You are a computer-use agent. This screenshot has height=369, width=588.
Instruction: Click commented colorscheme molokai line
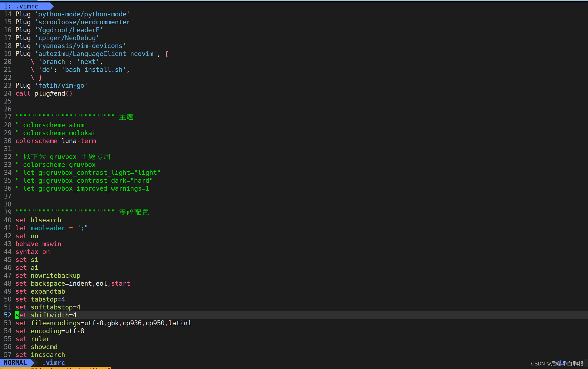pyautogui.click(x=55, y=133)
